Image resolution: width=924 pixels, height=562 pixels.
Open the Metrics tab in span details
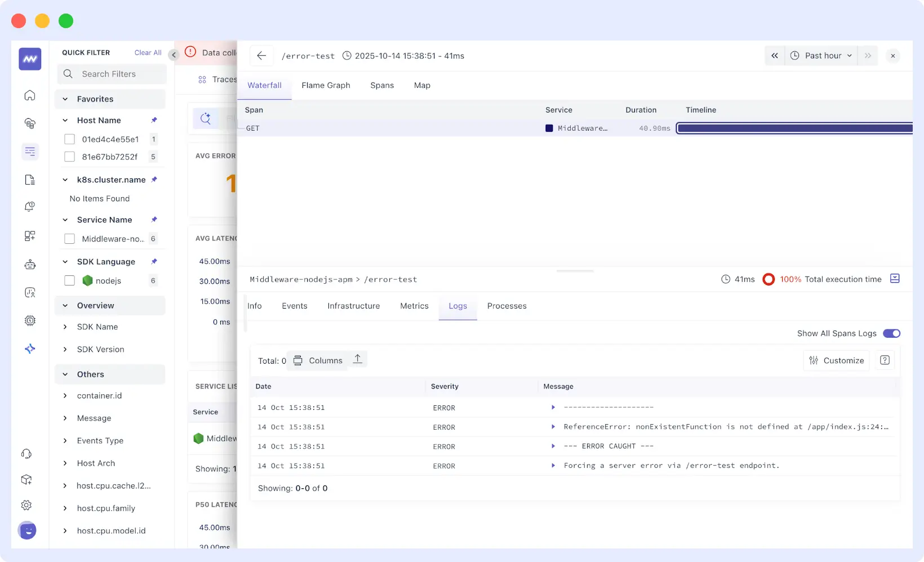pyautogui.click(x=414, y=306)
